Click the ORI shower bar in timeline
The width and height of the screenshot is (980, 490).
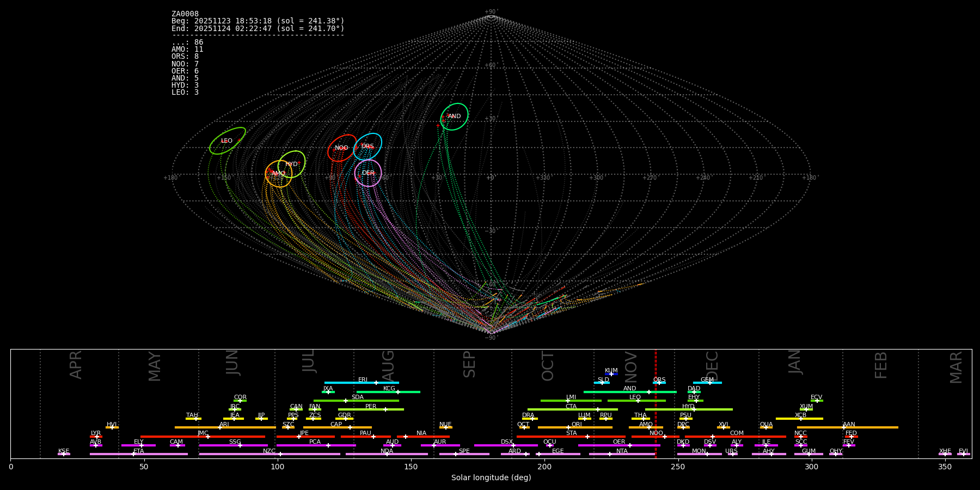575,427
